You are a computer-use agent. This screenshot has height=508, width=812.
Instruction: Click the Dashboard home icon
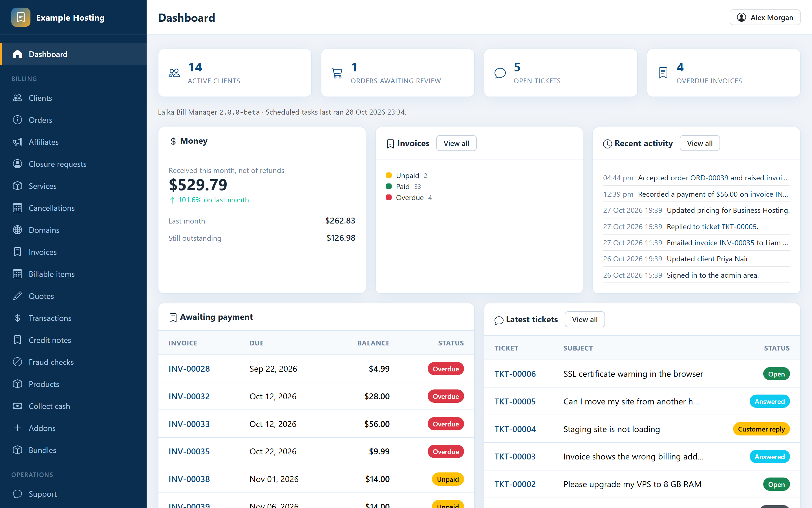tap(17, 54)
